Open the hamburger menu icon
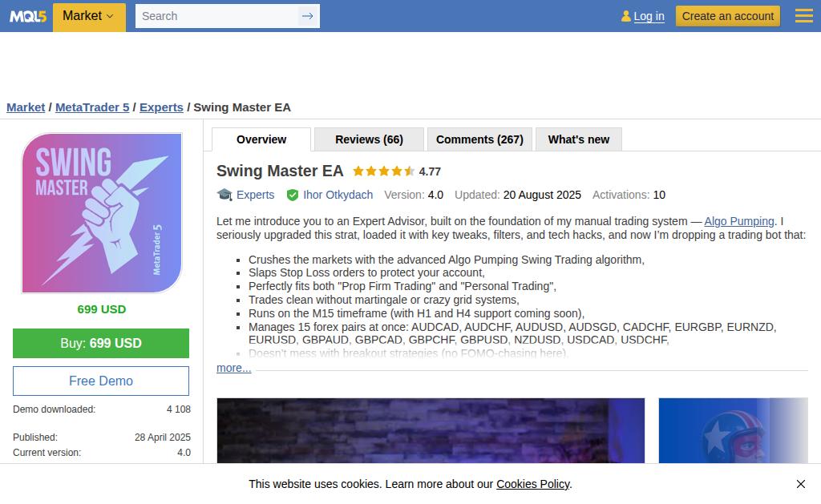Viewport: 821px width, 504px height. tap(803, 16)
